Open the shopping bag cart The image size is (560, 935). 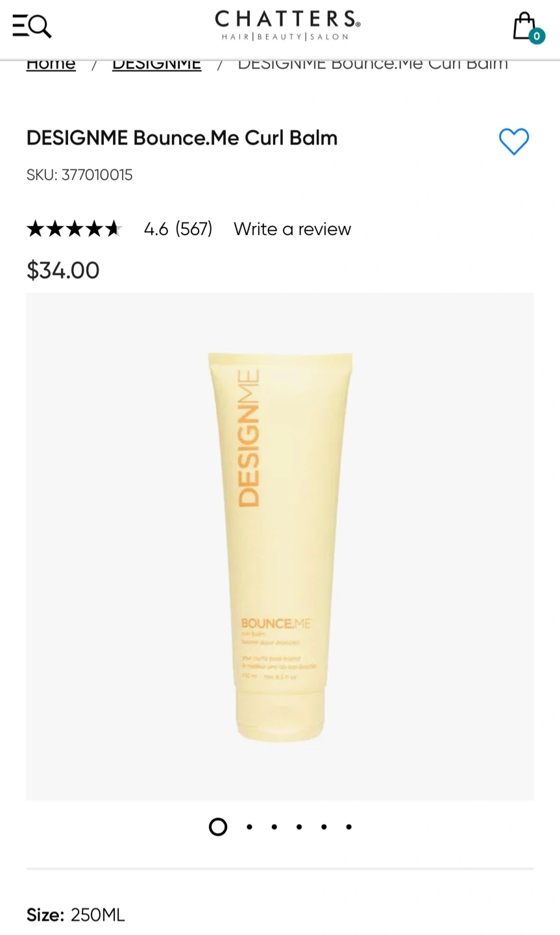coord(524,27)
